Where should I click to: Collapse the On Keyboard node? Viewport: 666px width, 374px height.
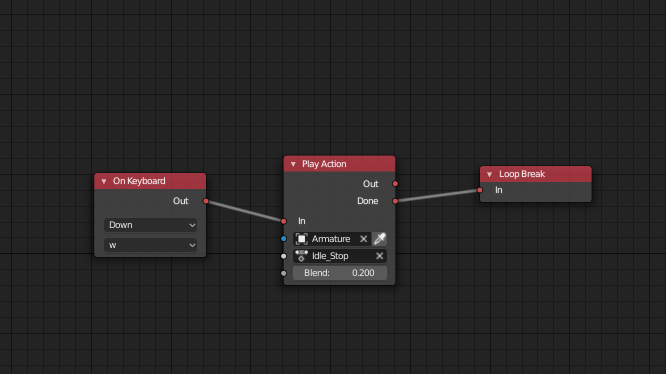tap(104, 181)
